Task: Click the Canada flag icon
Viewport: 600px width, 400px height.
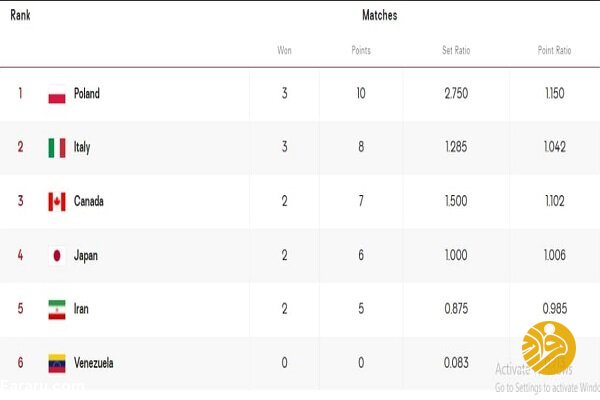Action: [x=57, y=202]
